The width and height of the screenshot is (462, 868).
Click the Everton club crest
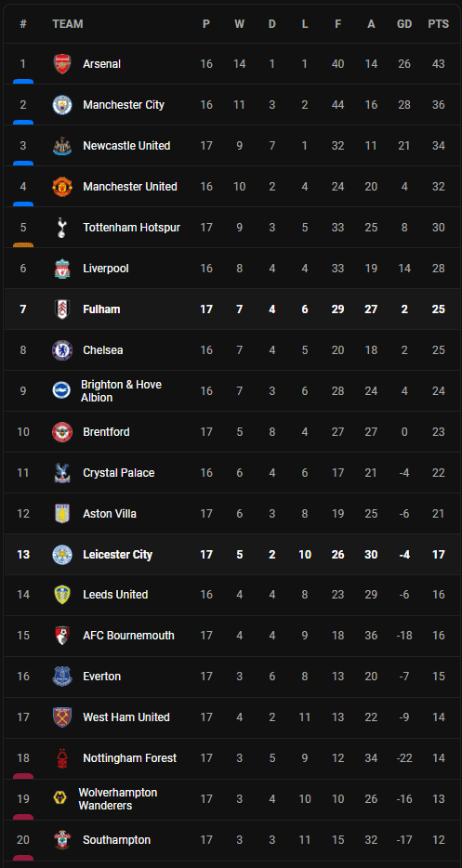pos(62,677)
